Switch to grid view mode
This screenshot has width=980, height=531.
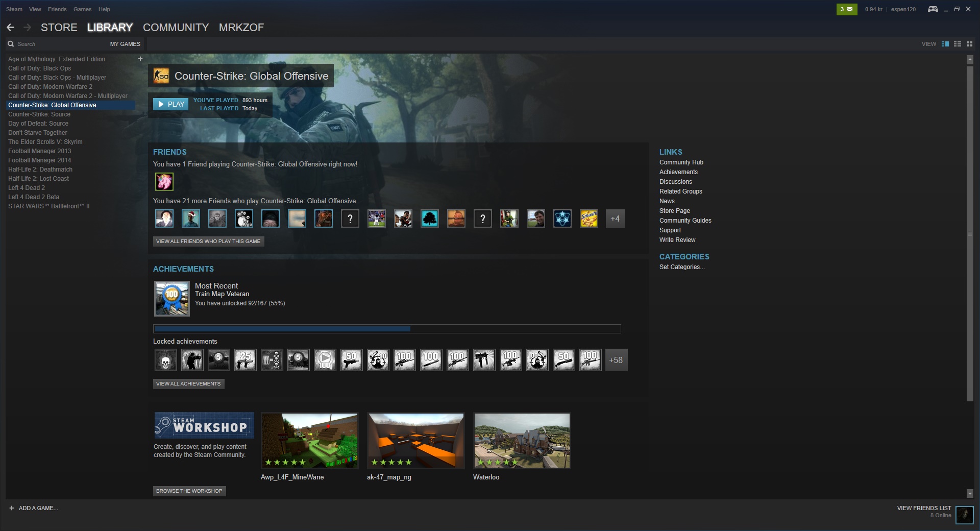coord(970,44)
